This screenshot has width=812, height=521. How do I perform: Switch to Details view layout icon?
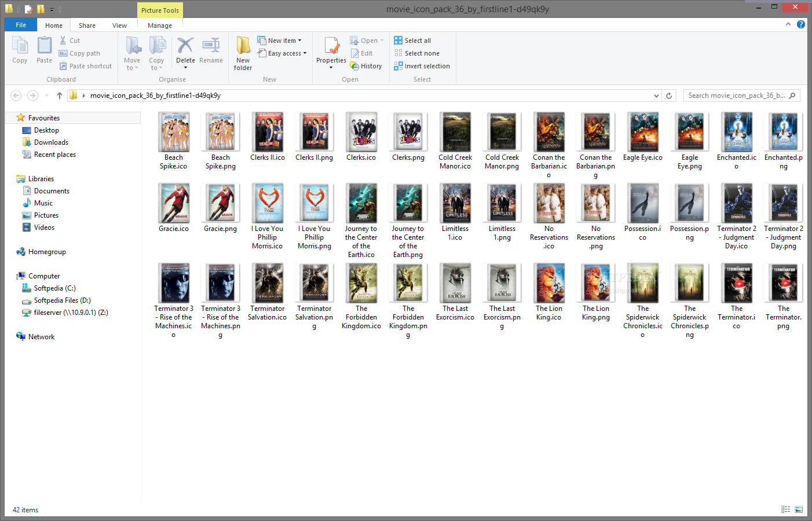click(x=786, y=509)
